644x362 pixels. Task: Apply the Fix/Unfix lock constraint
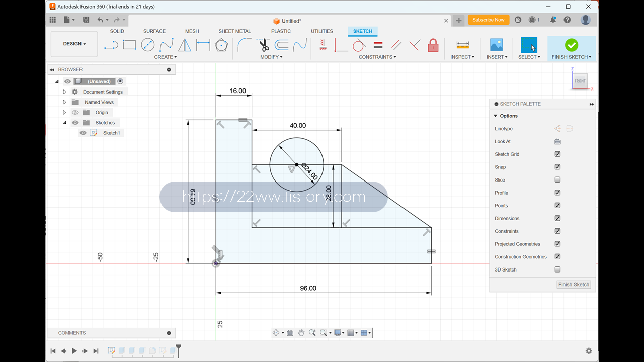point(433,45)
